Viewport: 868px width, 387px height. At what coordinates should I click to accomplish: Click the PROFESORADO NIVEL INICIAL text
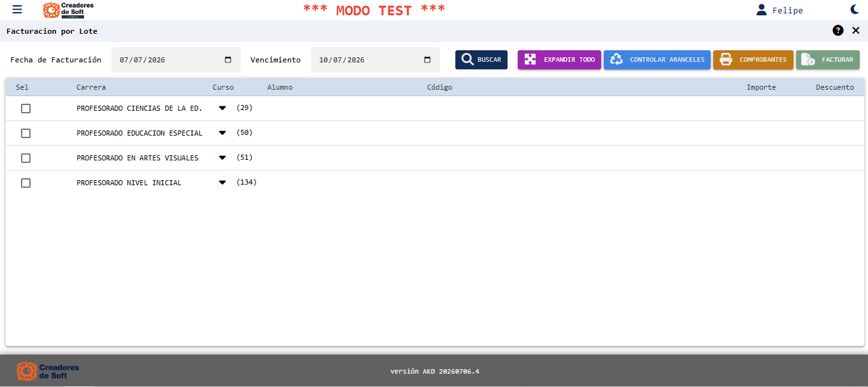pyautogui.click(x=129, y=183)
